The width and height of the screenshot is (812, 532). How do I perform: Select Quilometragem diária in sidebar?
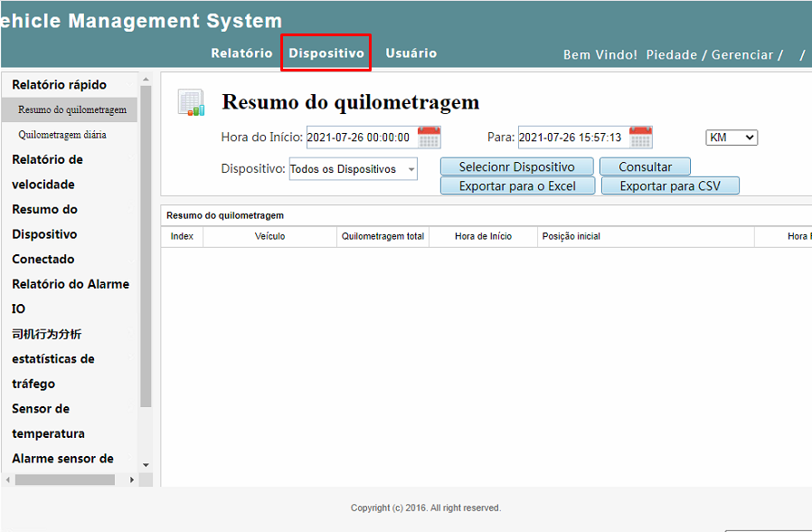point(61,135)
